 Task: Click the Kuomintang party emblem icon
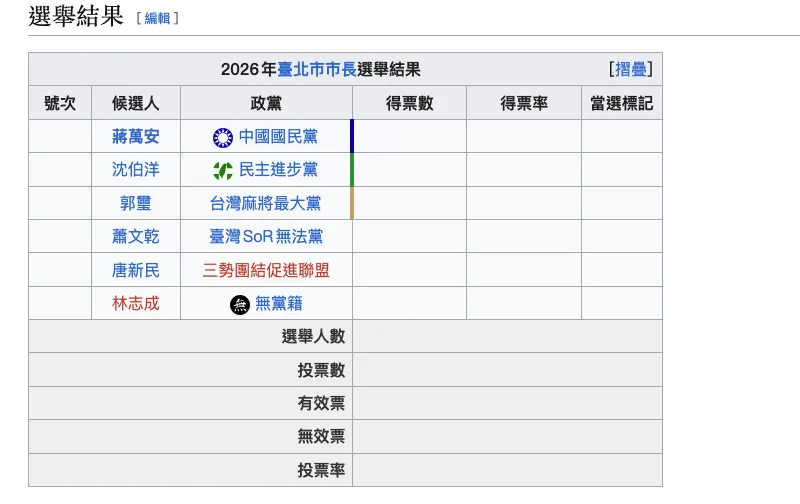pyautogui.click(x=222, y=138)
